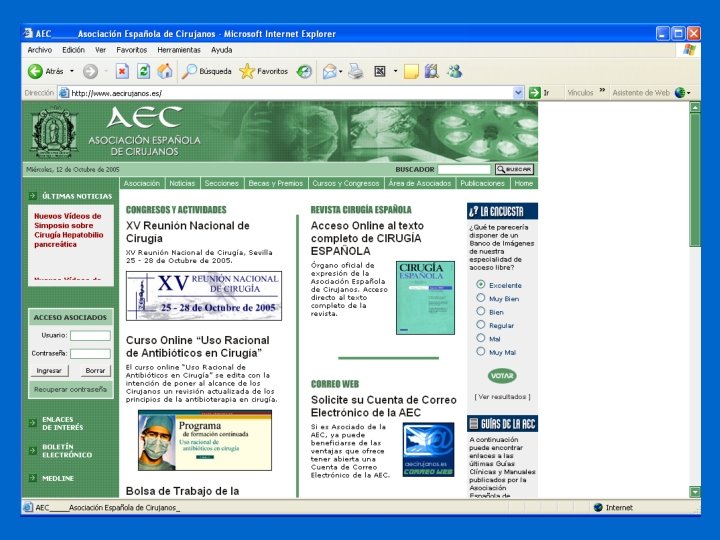The image size is (720, 540).
Task: Open the Correo Web image
Action: pyautogui.click(x=428, y=450)
